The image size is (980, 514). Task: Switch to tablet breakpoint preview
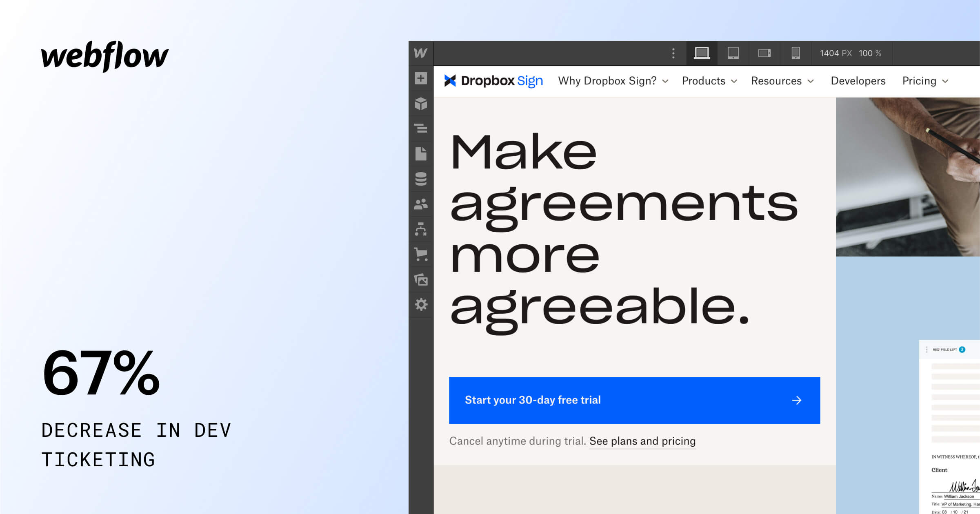[733, 53]
